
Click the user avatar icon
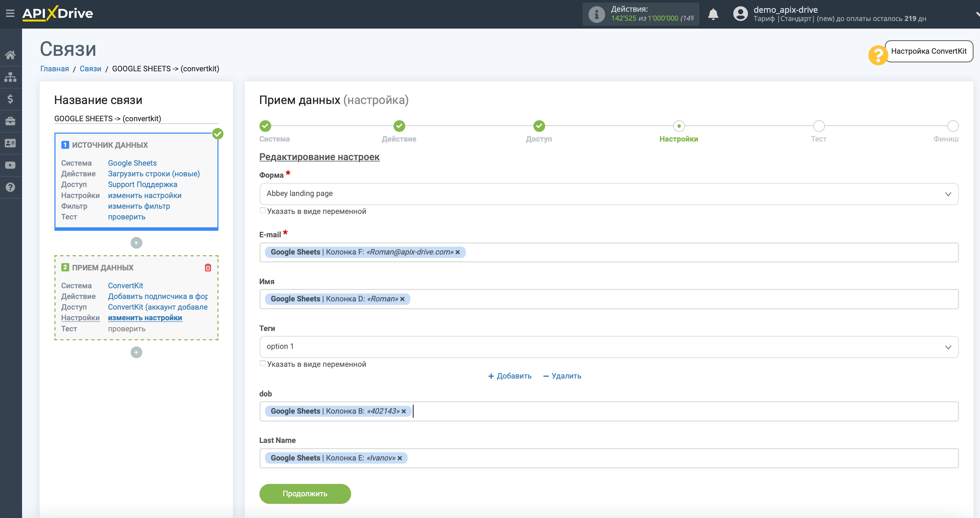[x=740, y=14]
